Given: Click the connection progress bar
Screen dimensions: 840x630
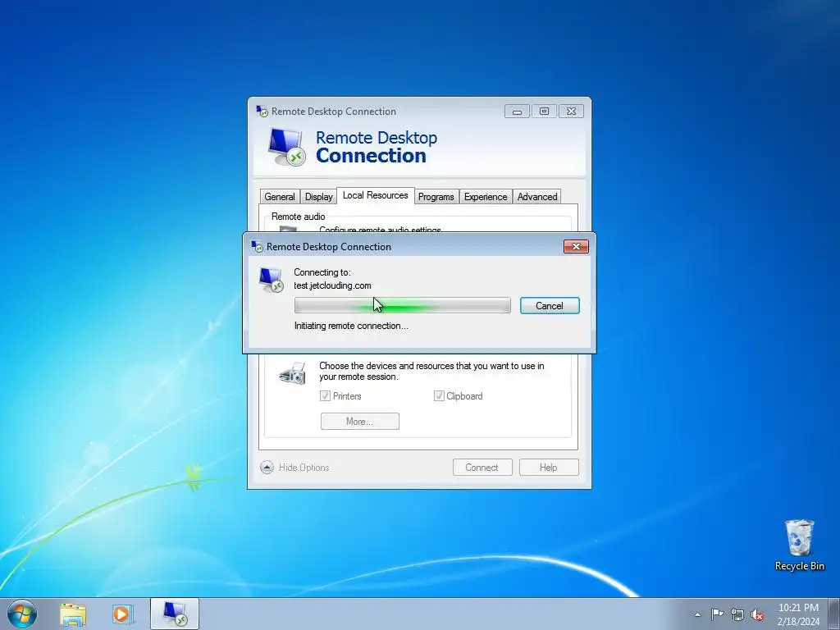Looking at the screenshot, I should [402, 305].
